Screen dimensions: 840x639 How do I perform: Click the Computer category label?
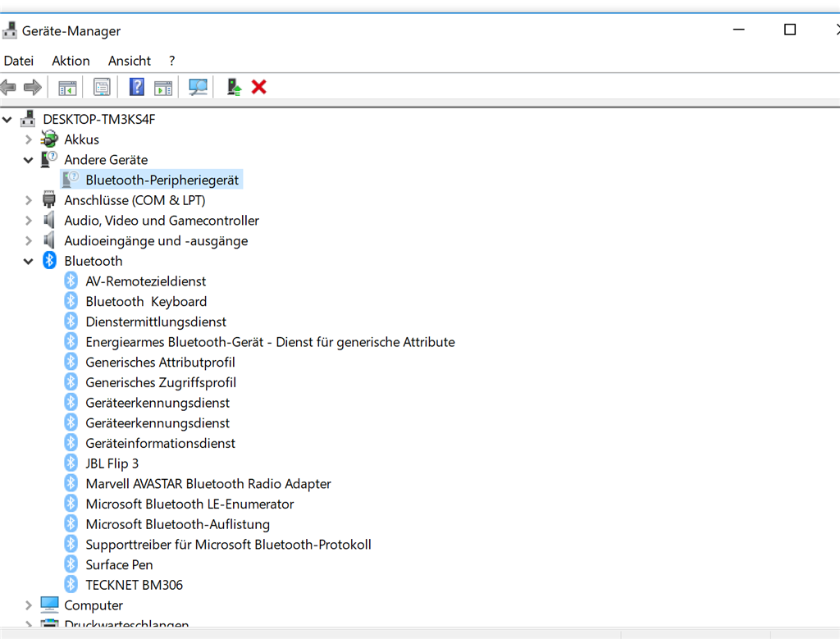point(94,605)
